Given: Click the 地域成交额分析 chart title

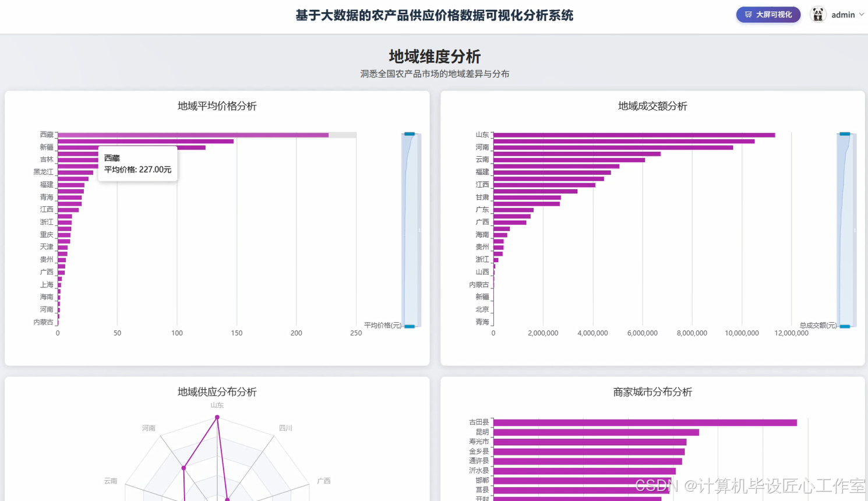Looking at the screenshot, I should tap(652, 106).
